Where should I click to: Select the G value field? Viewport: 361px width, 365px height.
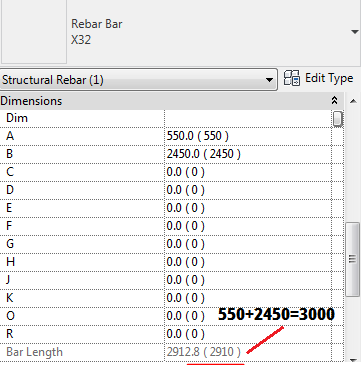pos(248,244)
